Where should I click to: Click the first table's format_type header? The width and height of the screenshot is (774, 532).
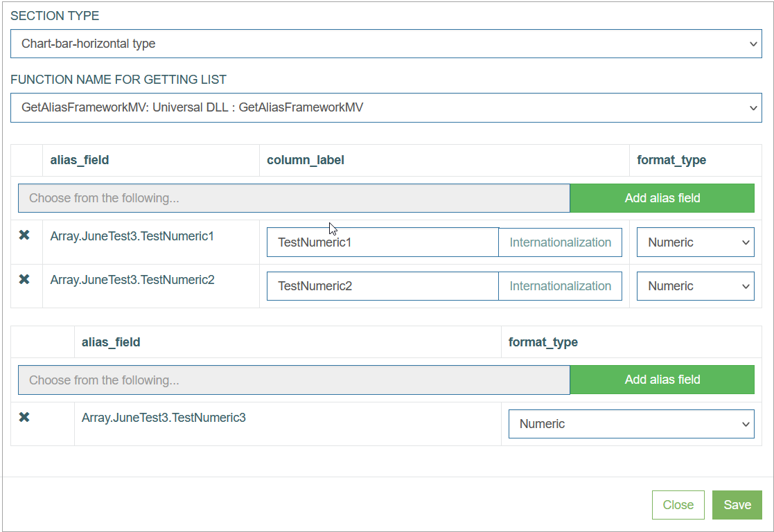click(671, 160)
